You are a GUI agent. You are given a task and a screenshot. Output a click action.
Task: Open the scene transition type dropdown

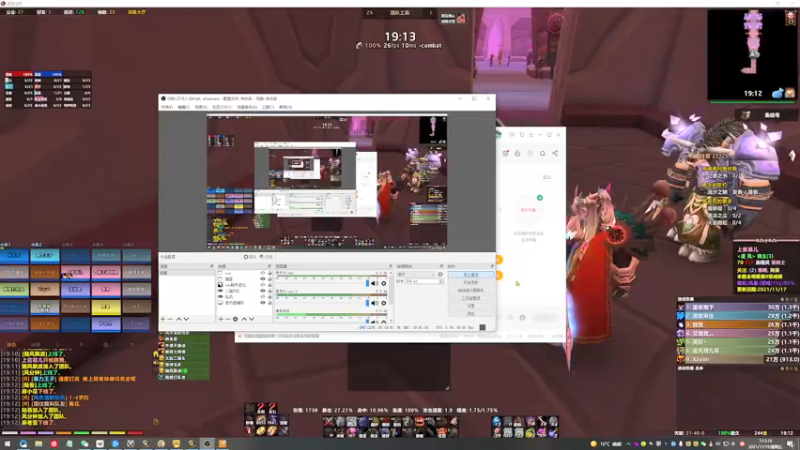[x=416, y=274]
